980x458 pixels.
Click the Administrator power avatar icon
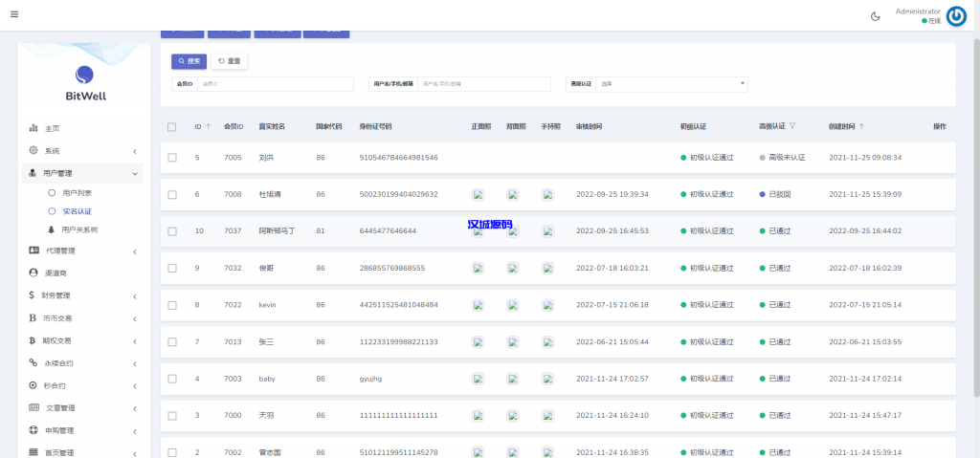(x=955, y=15)
